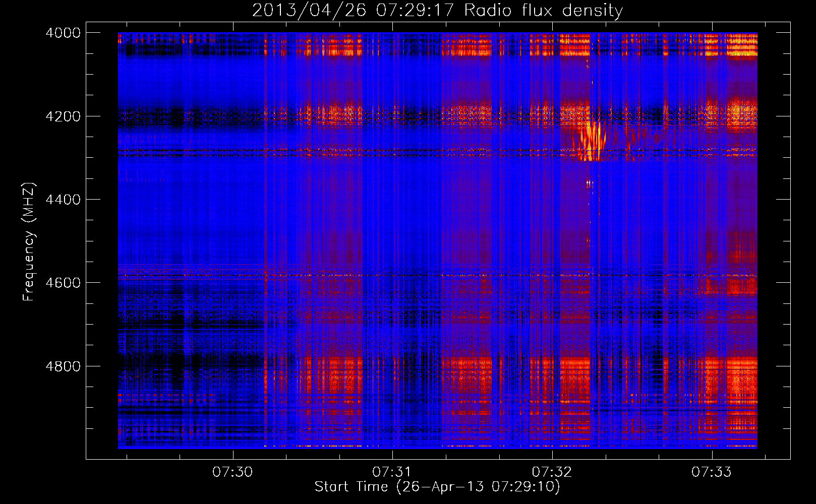Click the 4400 frequency axis label

[x=63, y=200]
